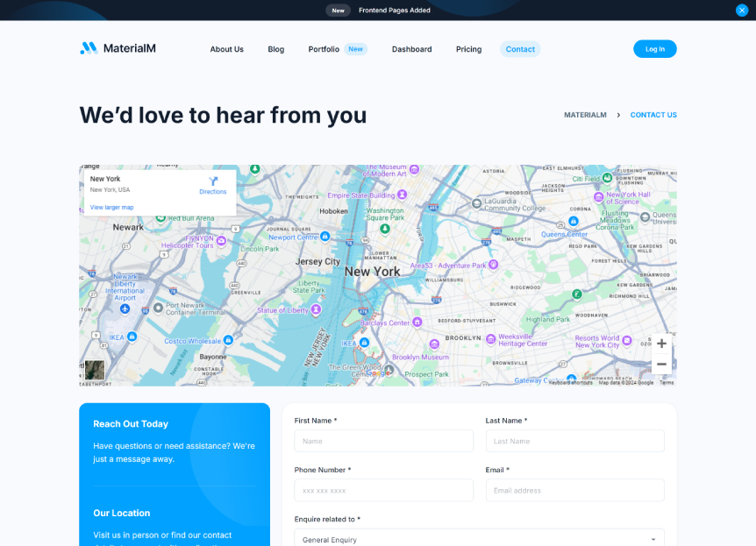
Task: Click the Washington Square Park marker
Action: point(384,228)
